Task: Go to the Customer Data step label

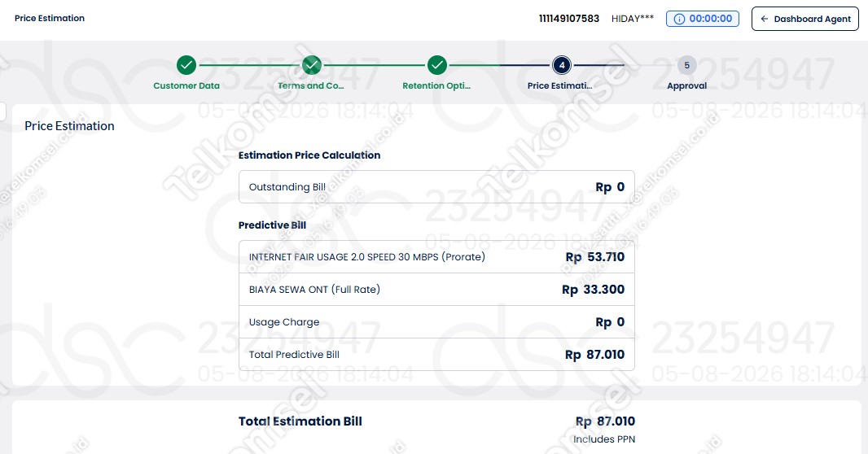Action: [x=186, y=85]
